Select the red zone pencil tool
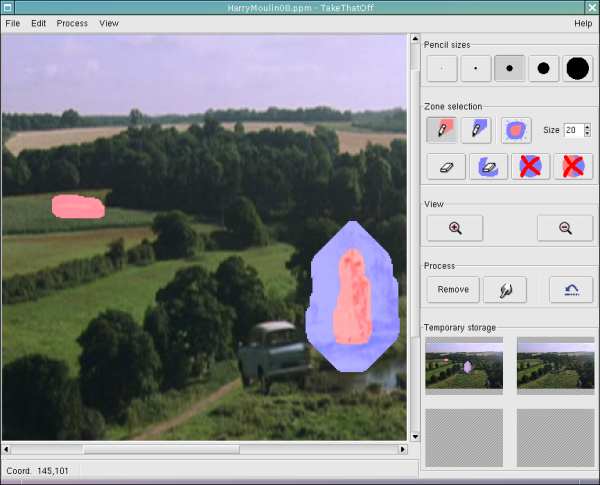Image resolution: width=600 pixels, height=485 pixels. tap(442, 130)
